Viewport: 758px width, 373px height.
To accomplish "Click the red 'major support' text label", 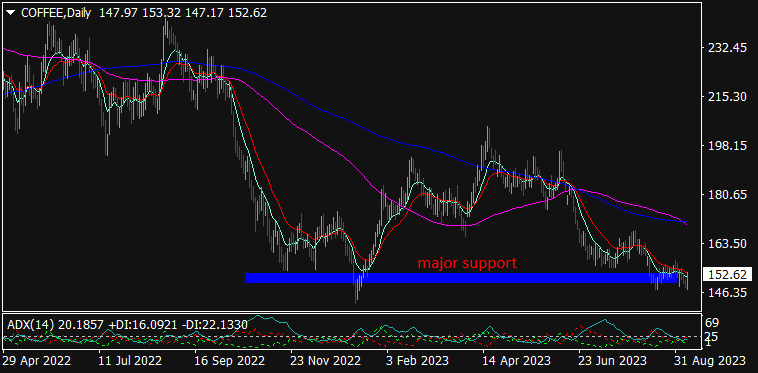I will click(x=467, y=263).
